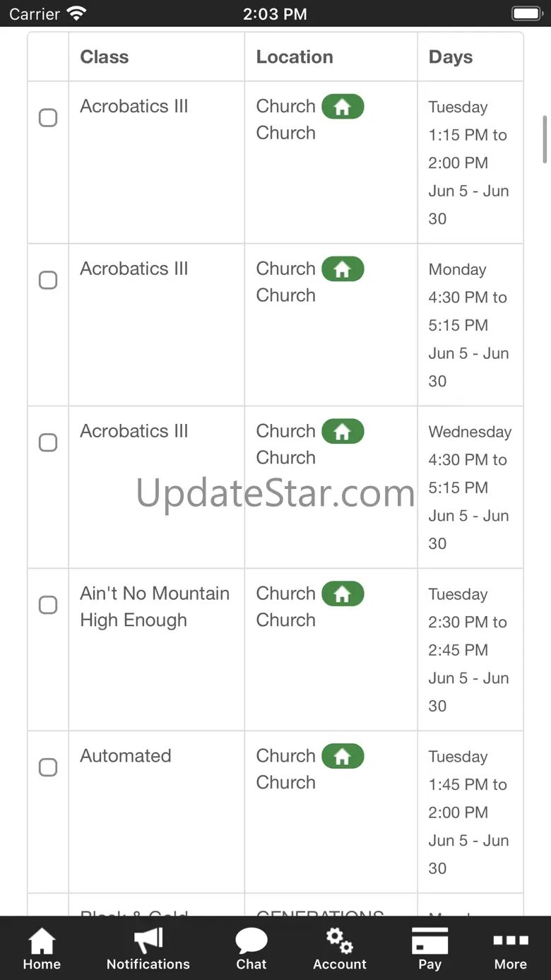Image resolution: width=551 pixels, height=980 pixels.
Task: Check the Monday Acrobatics III class checkbox
Action: coord(48,280)
